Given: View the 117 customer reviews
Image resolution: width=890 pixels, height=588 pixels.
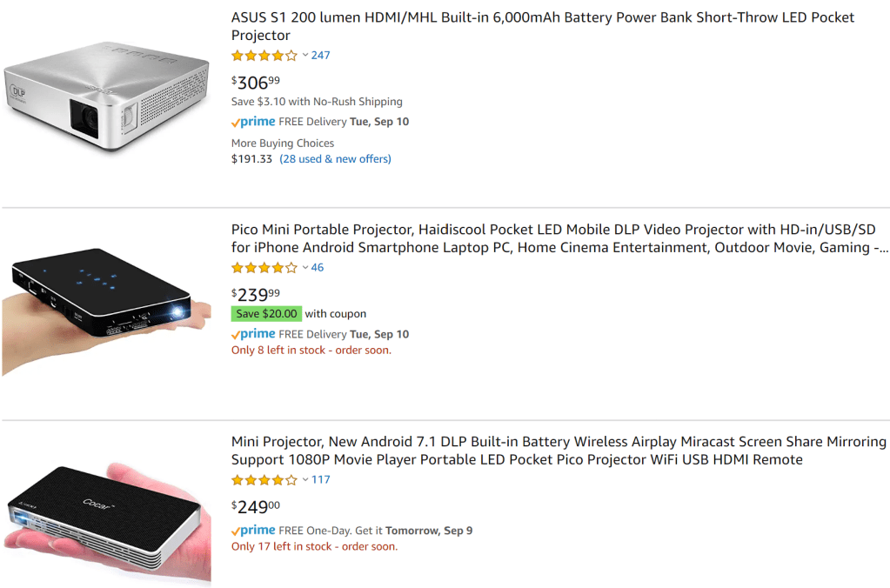Looking at the screenshot, I should pyautogui.click(x=321, y=480).
